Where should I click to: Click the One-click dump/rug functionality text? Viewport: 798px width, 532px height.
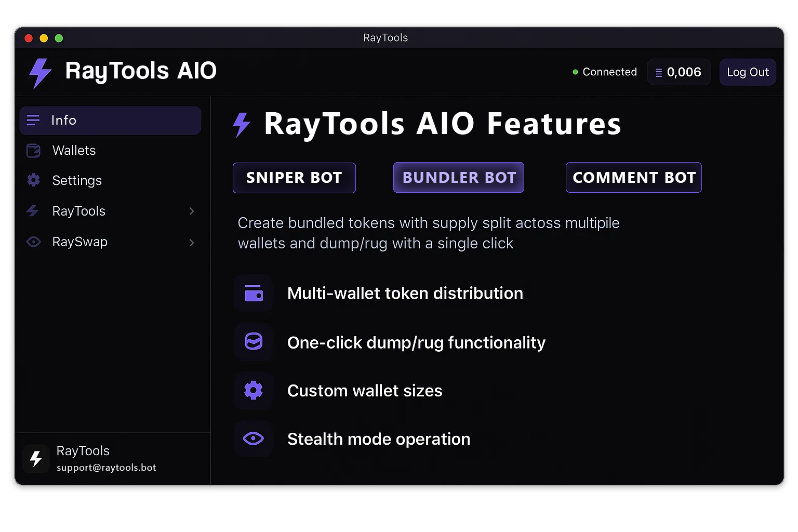click(416, 343)
